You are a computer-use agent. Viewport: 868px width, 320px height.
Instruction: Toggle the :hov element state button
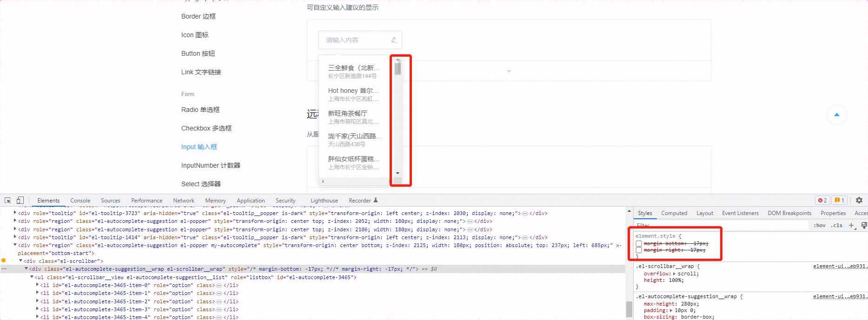click(820, 225)
